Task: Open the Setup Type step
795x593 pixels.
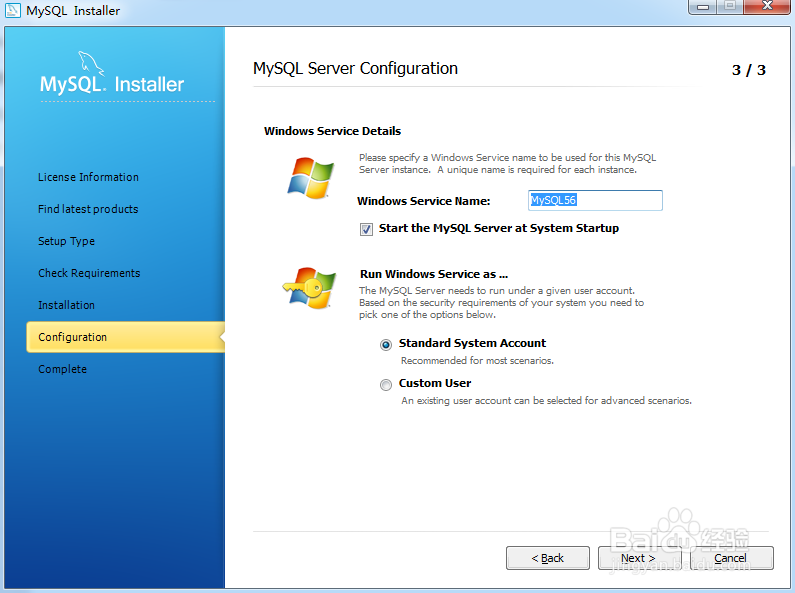Action: coord(66,241)
